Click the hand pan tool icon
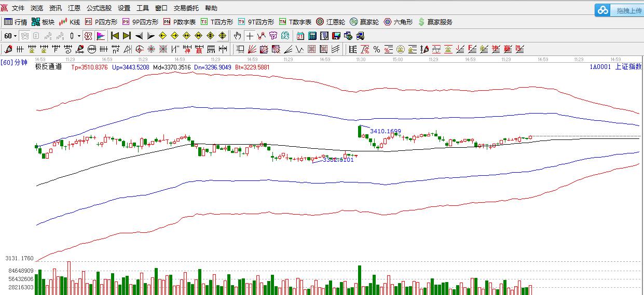The width and height of the screenshot is (644, 295). 237,36
